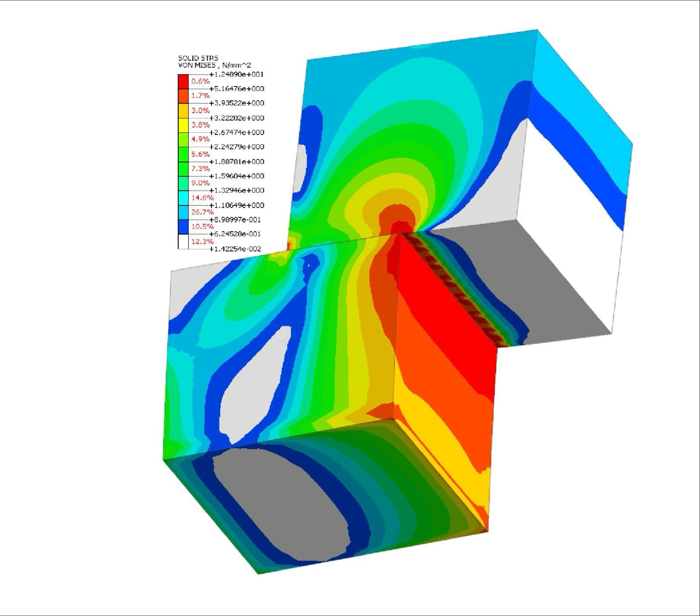Click the light-green legend swatch labeled 4.9%
Viewport: 700px width, 616px height.
pos(183,140)
